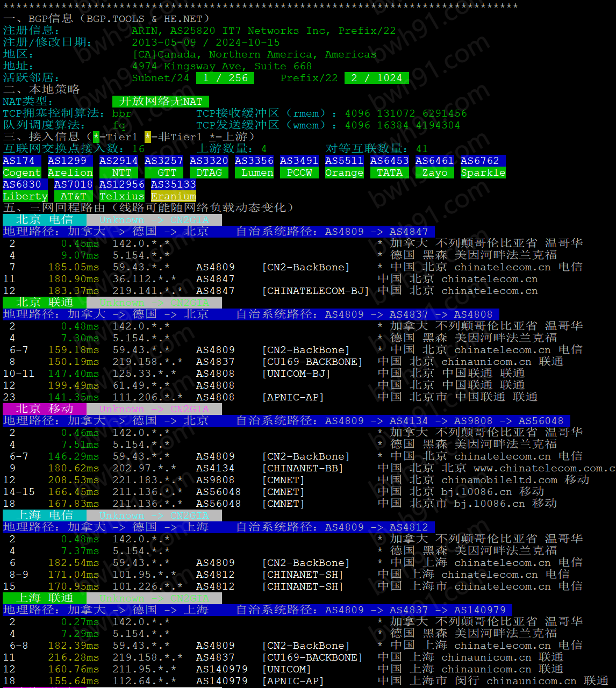The width and height of the screenshot is (616, 688).
Task: Click the IP address "112.64.*.*"
Action: pyautogui.click(x=145, y=681)
